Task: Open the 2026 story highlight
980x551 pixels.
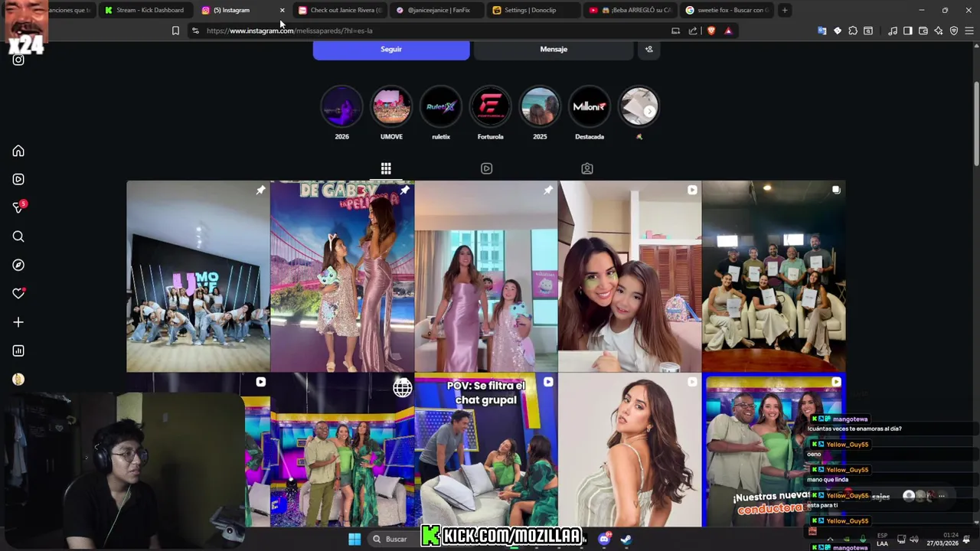Action: [341, 107]
